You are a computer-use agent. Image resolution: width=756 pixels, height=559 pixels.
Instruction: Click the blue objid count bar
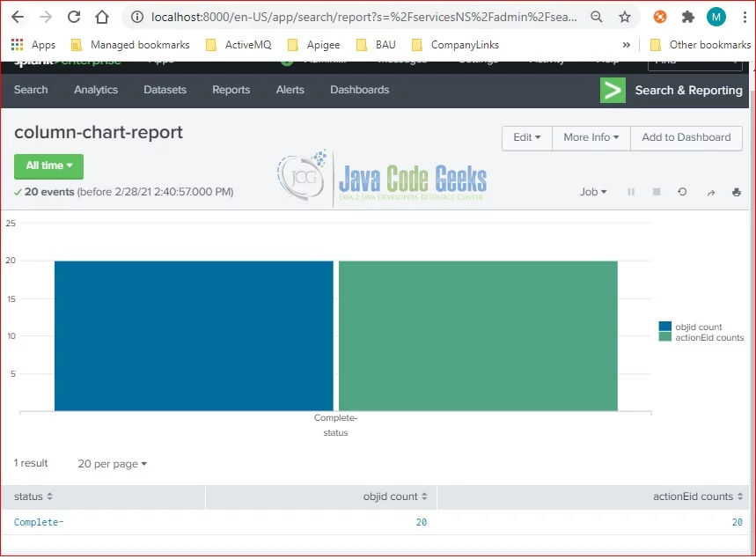(x=194, y=336)
